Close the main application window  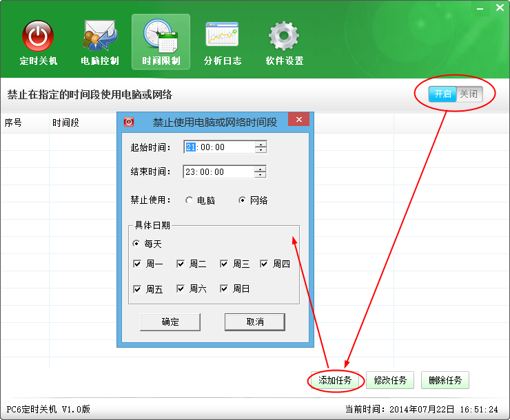tap(500, 8)
